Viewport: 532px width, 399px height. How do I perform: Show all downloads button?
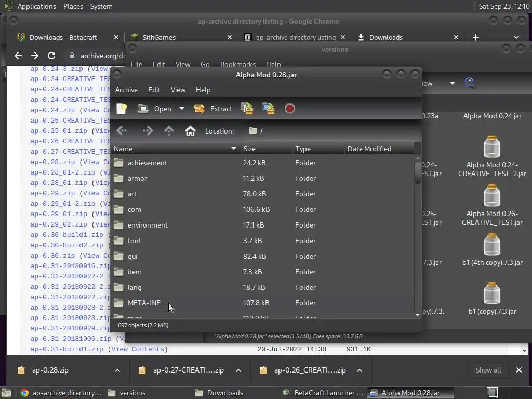point(488,370)
